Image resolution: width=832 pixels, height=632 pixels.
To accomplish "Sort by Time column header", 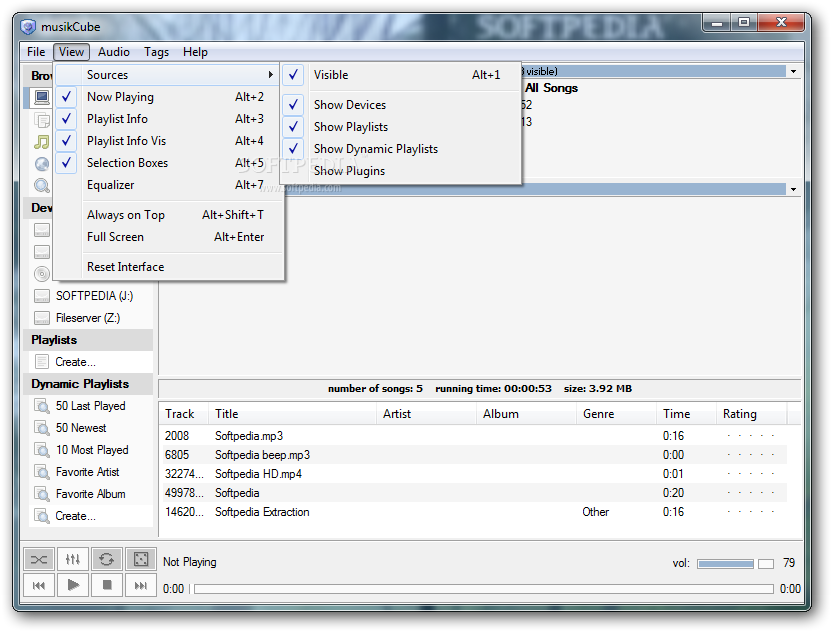I will pyautogui.click(x=687, y=414).
